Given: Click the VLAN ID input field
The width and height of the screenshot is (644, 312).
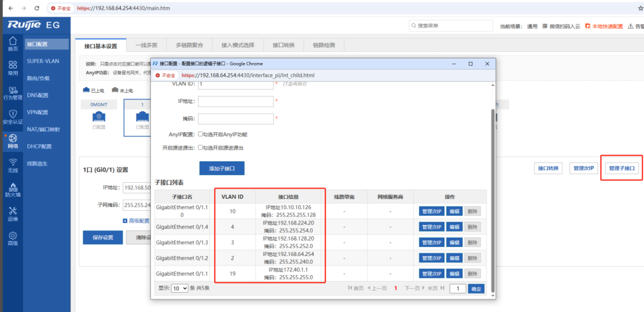Looking at the screenshot, I should point(236,85).
